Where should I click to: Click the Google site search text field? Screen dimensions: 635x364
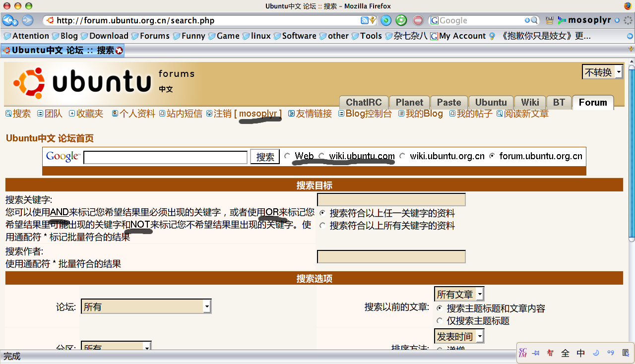[165, 157]
